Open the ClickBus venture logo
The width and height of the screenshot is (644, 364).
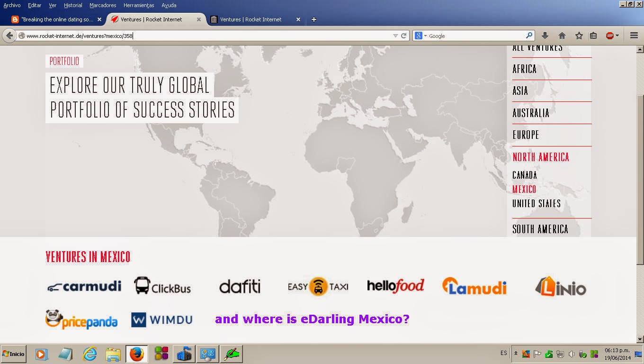pos(162,286)
